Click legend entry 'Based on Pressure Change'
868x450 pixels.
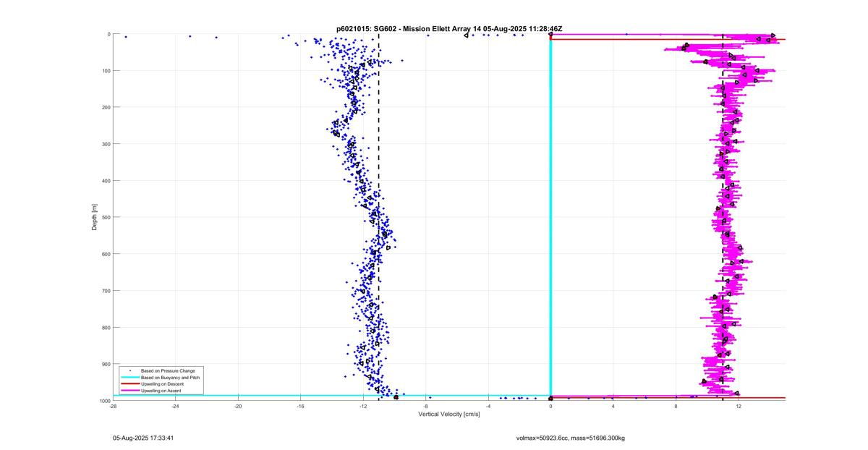(168, 370)
